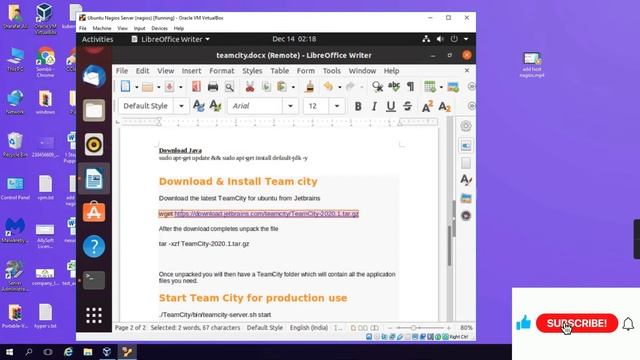The width and height of the screenshot is (640, 360).
Task: Open the Tools menu in Writer
Action: [331, 71]
